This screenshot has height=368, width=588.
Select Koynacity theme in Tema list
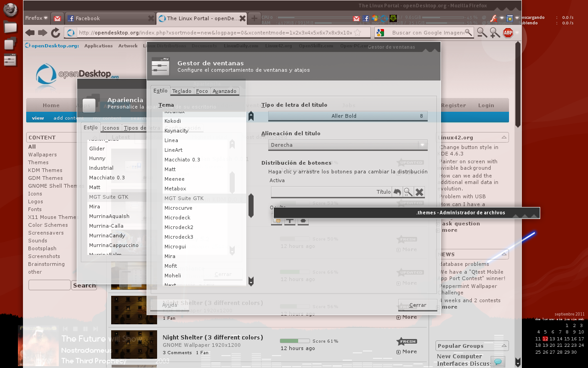pyautogui.click(x=176, y=131)
